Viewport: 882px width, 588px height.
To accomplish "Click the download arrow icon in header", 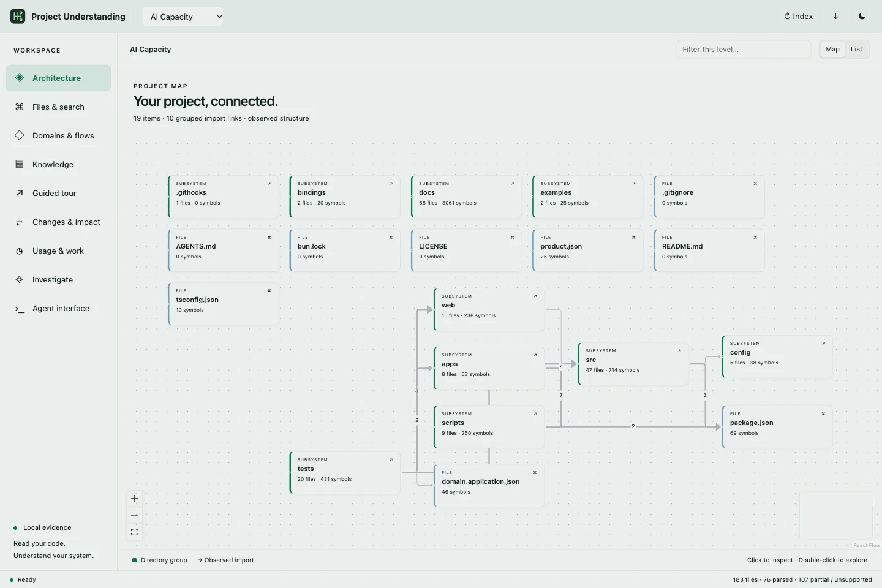I will pyautogui.click(x=835, y=17).
